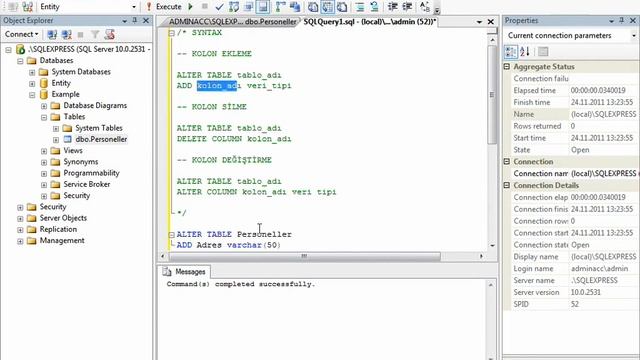Click Cancel Executing Query stop icon
640x360 pixels.
coord(205,7)
